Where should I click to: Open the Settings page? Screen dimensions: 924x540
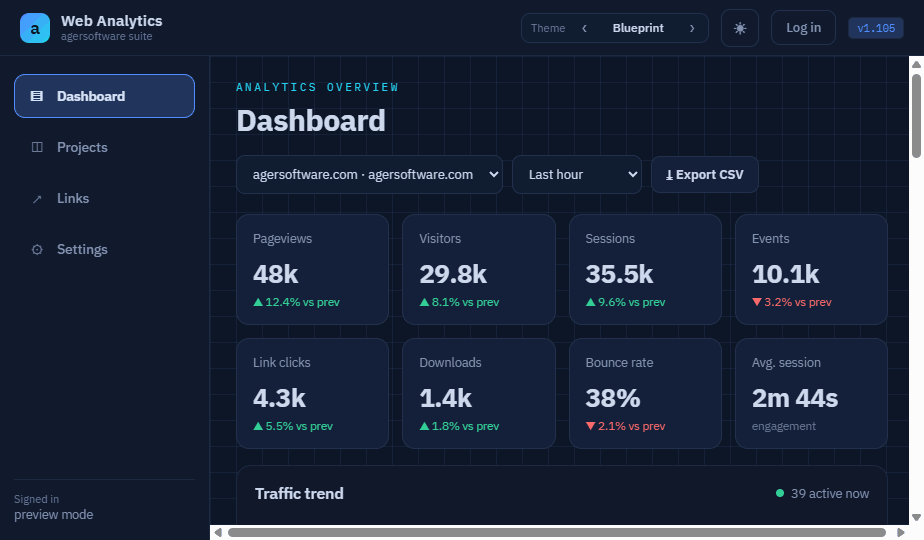(104, 249)
